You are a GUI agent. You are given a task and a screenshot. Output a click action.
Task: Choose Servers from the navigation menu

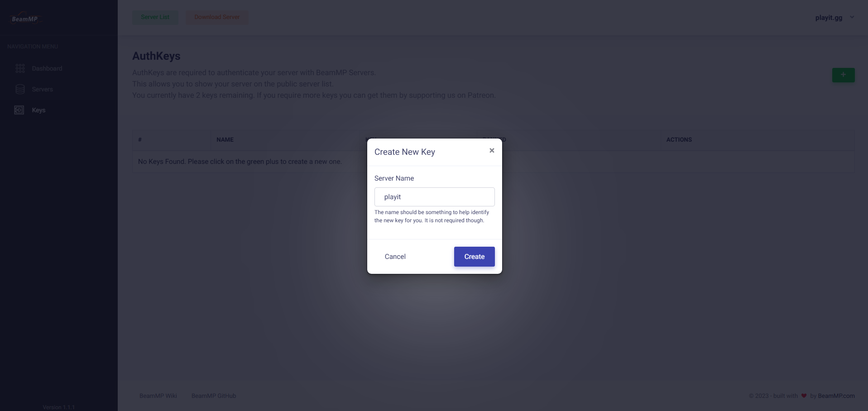click(x=42, y=89)
